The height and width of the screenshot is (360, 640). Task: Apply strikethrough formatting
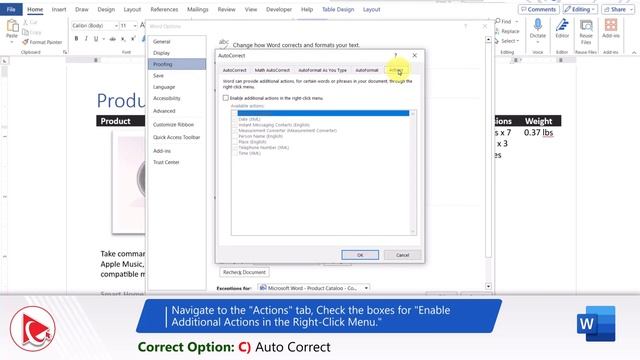coord(112,39)
